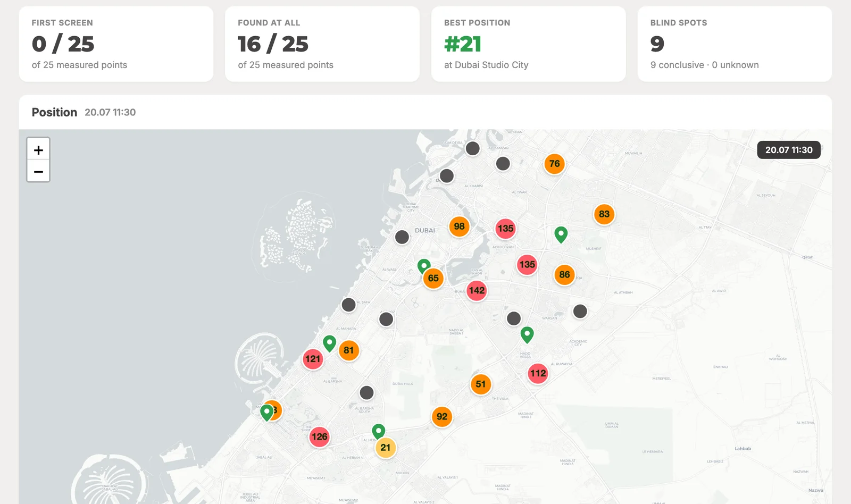Viewport: 851px width, 504px height.
Task: Select the yellow best-position marker 21
Action: point(386,448)
